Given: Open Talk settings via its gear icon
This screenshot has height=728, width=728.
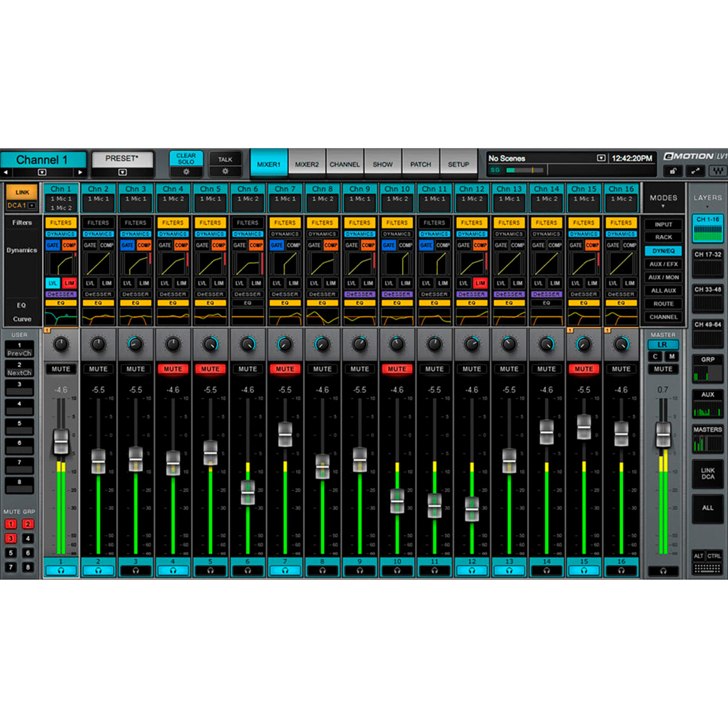Looking at the screenshot, I should click(x=225, y=172).
